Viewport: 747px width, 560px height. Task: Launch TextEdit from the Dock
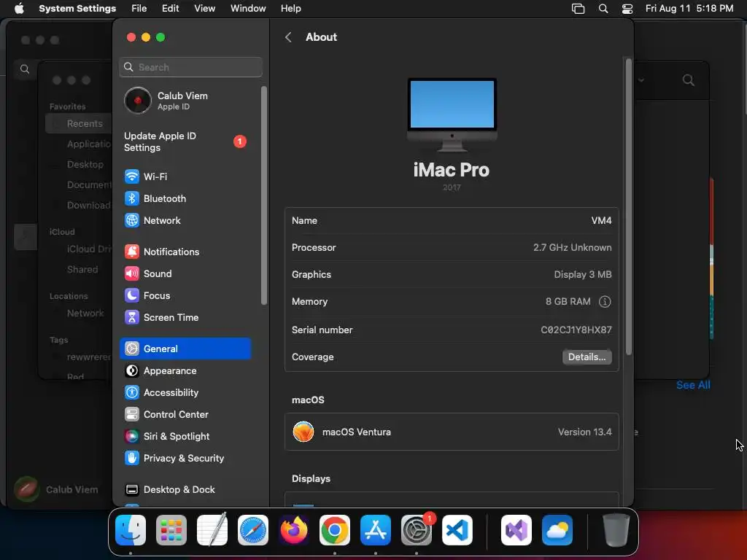[x=212, y=530]
